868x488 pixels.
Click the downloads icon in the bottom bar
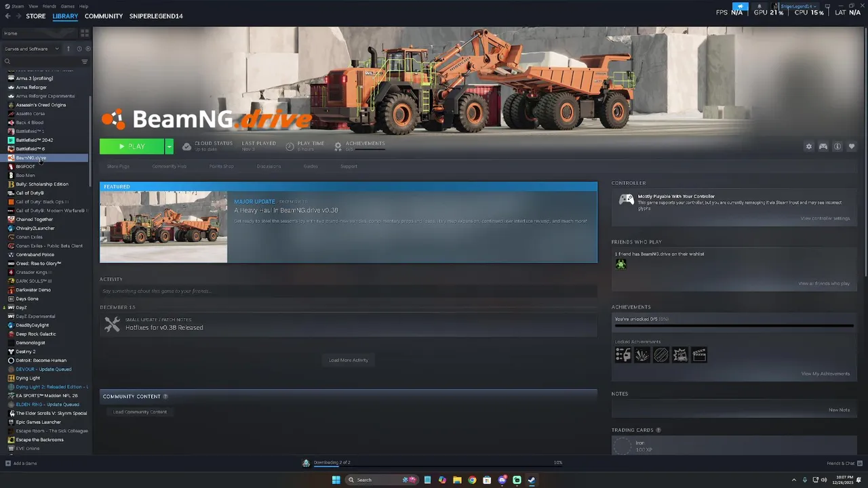coord(306,463)
